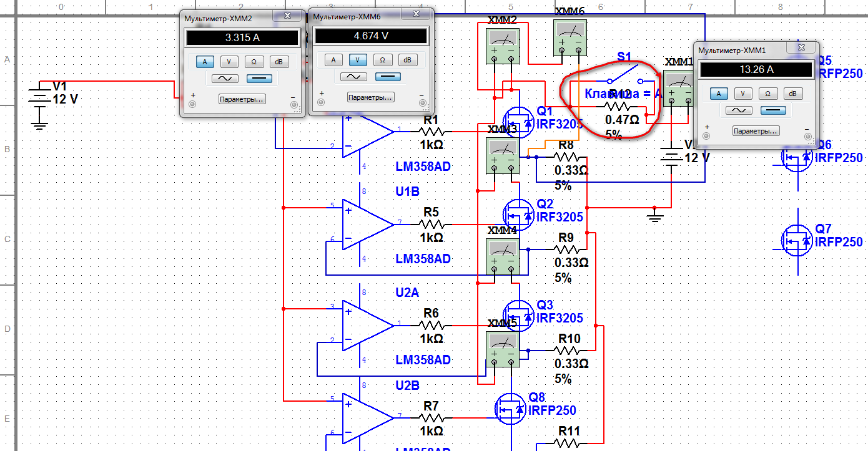Viewport: 868px width, 451px height.
Task: Select the XMM4 multimeter symbol in the circuit
Action: 503,256
